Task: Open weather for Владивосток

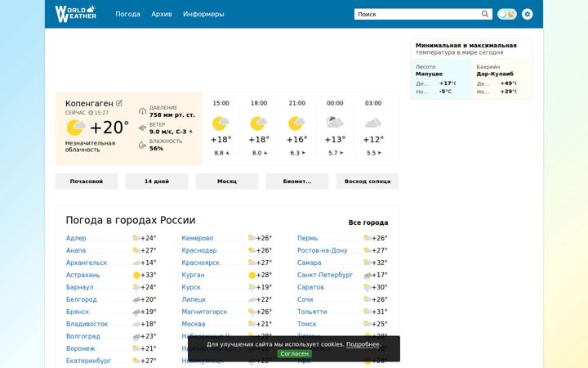Action: pos(87,324)
